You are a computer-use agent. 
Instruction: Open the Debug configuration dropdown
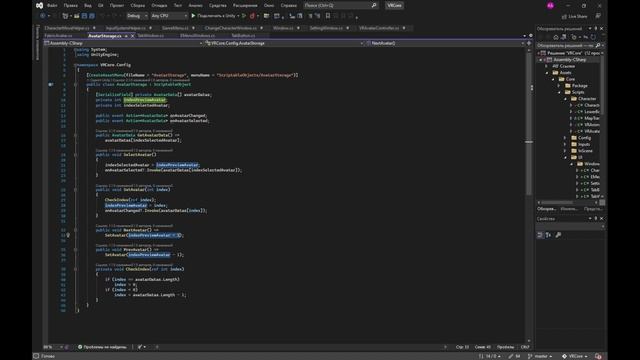(137, 16)
